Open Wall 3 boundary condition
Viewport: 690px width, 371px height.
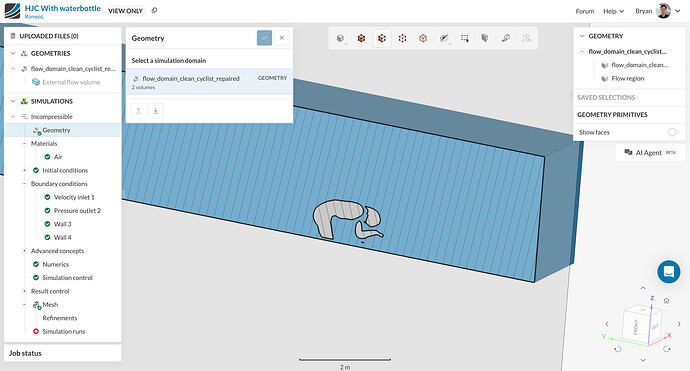tap(62, 224)
